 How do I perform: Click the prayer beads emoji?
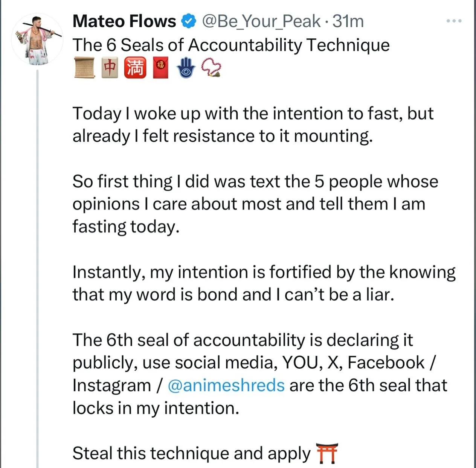[x=212, y=68]
